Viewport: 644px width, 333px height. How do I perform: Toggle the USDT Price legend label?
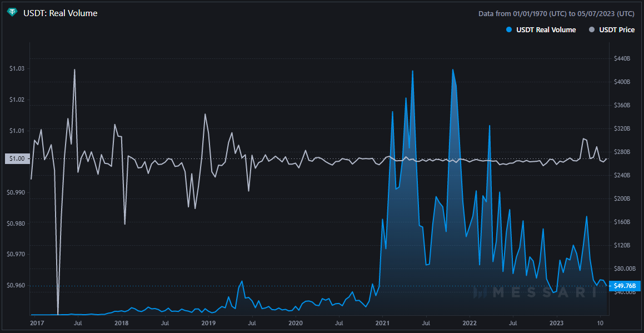617,29
